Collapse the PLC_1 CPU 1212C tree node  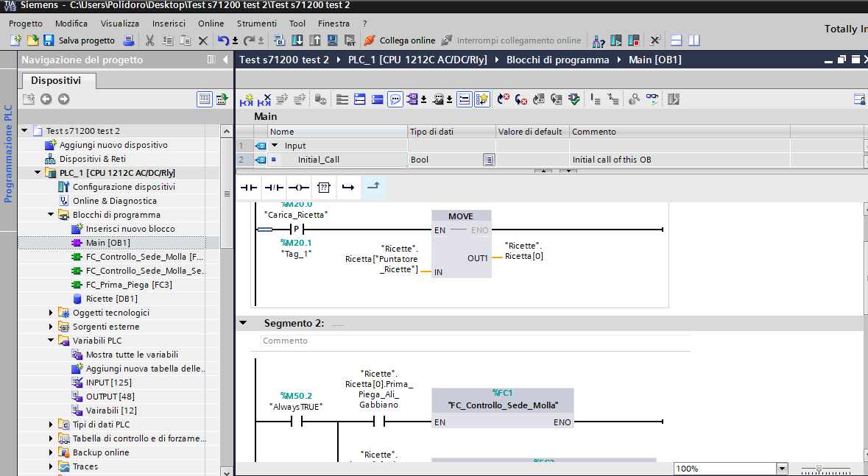(x=38, y=173)
